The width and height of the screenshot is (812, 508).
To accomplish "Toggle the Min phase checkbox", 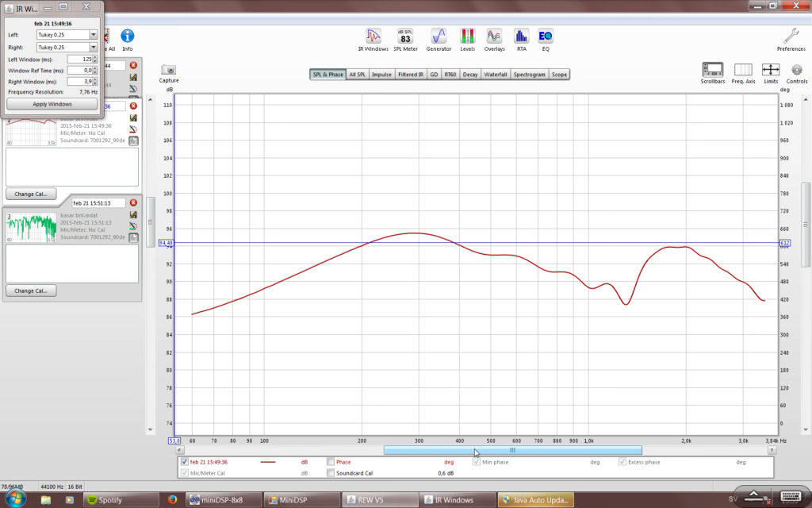I will [x=477, y=462].
